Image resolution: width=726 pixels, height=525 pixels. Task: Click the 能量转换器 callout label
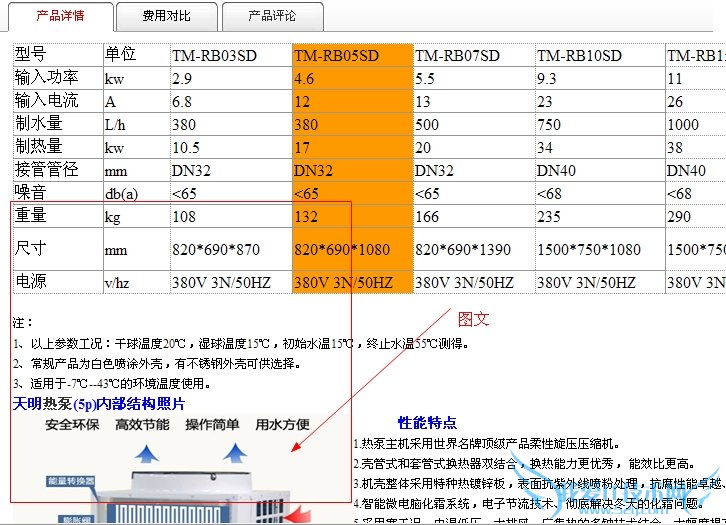[71, 481]
